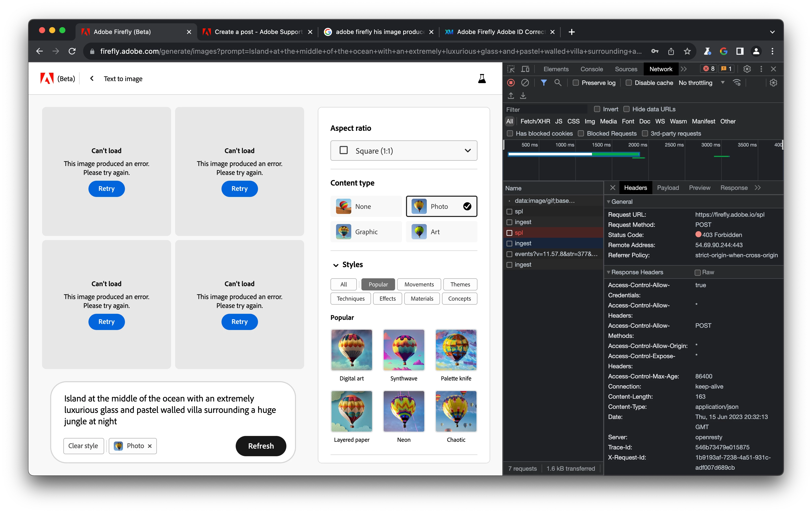812x513 pixels.
Task: Click the DevTools clear network log icon
Action: (525, 83)
